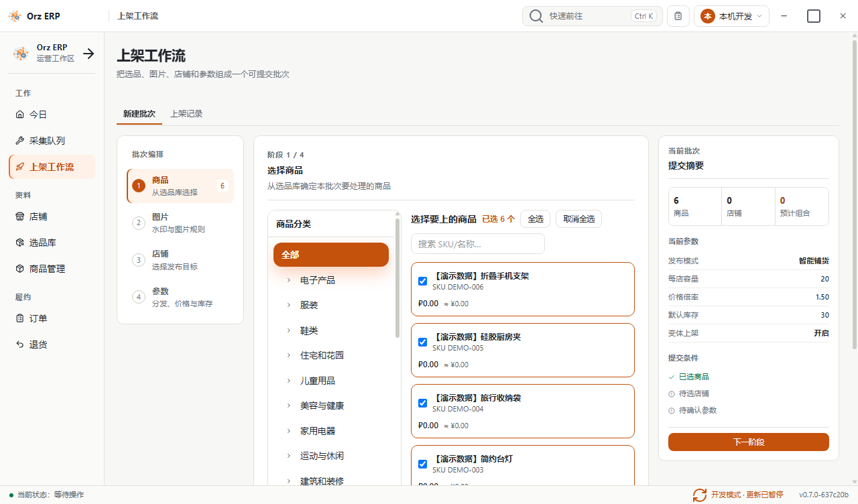Expand the 儿童用品 category chevron

tap(289, 381)
